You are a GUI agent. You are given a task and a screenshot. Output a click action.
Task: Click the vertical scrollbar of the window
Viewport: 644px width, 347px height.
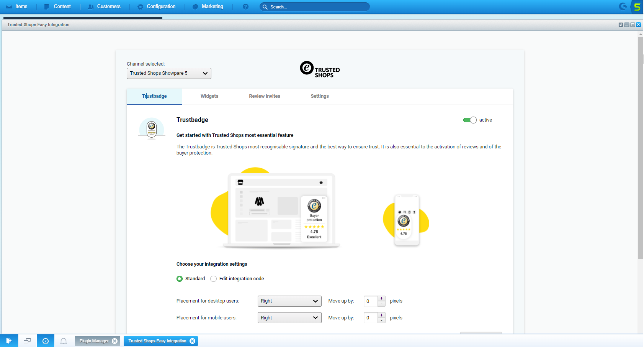click(x=641, y=148)
